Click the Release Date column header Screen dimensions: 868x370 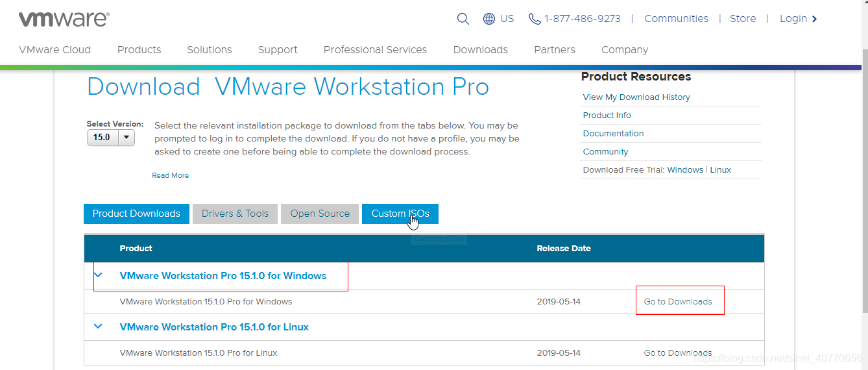(x=564, y=249)
